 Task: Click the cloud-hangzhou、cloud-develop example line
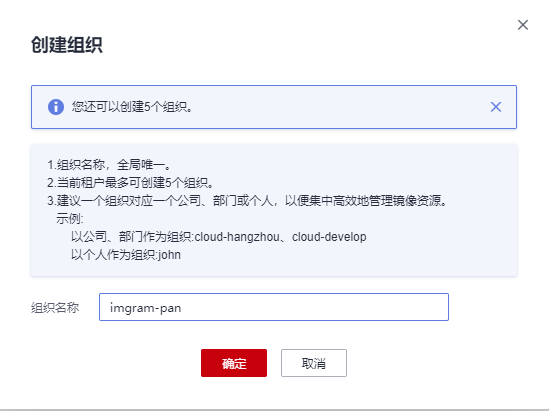click(x=219, y=237)
